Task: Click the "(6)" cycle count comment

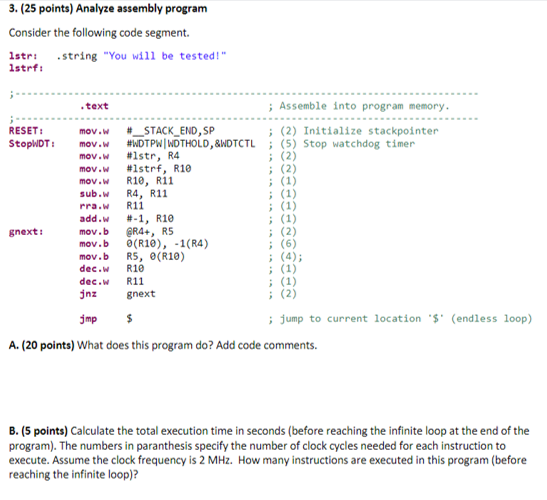Action: coord(288,244)
